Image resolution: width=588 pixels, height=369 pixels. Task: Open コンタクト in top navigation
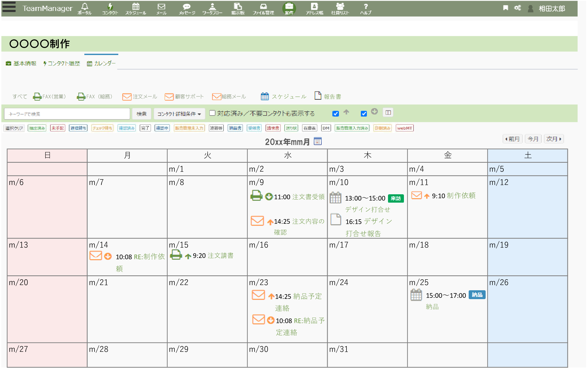(x=110, y=9)
